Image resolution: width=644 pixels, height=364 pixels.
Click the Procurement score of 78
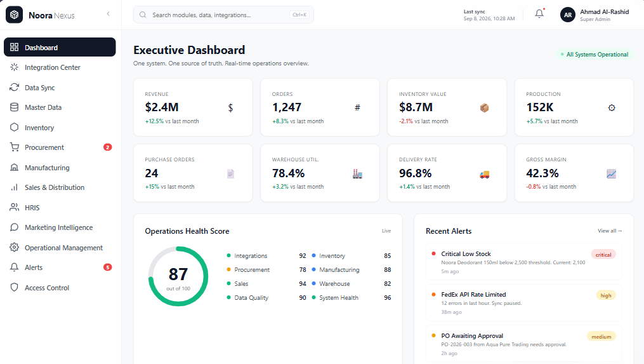[303, 270]
